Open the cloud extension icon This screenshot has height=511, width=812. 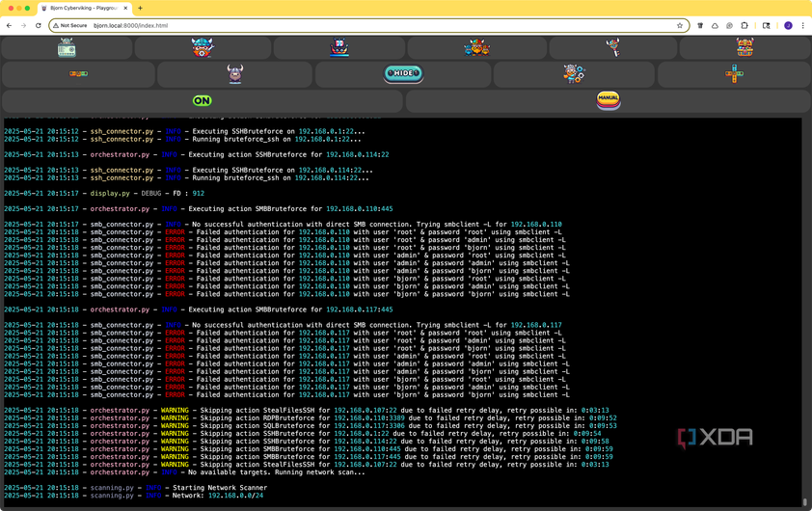pos(715,25)
